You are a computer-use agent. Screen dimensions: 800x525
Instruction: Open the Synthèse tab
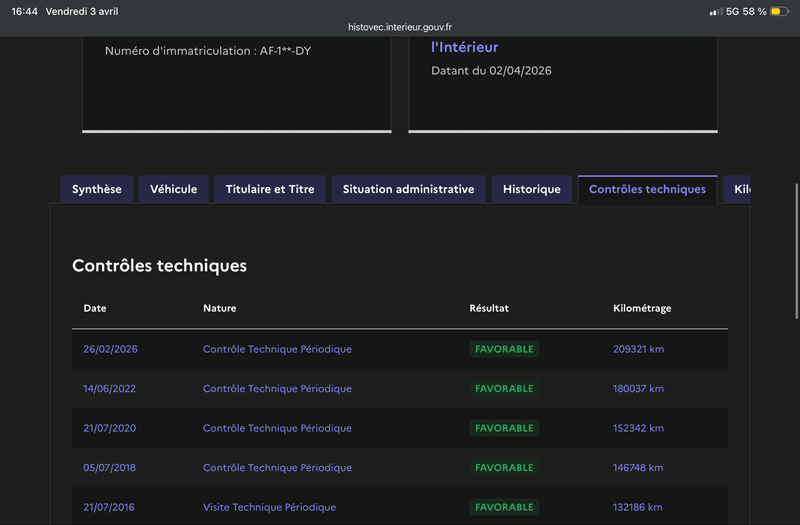(96, 189)
